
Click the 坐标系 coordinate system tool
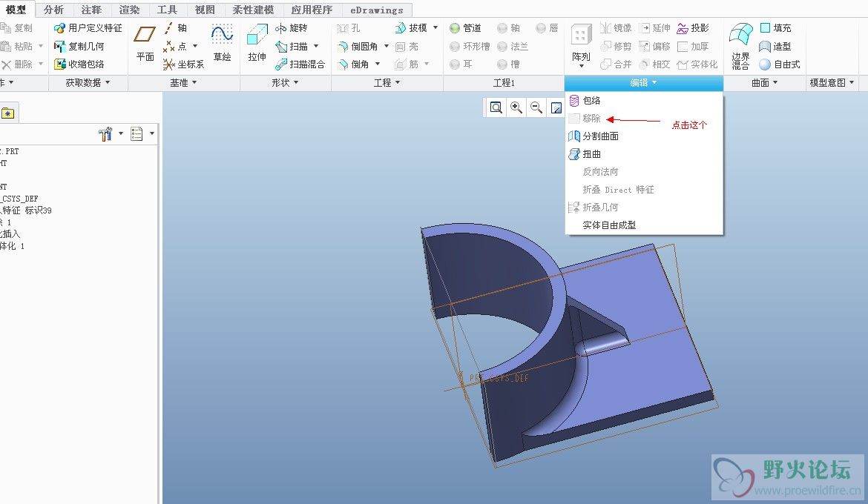(184, 64)
